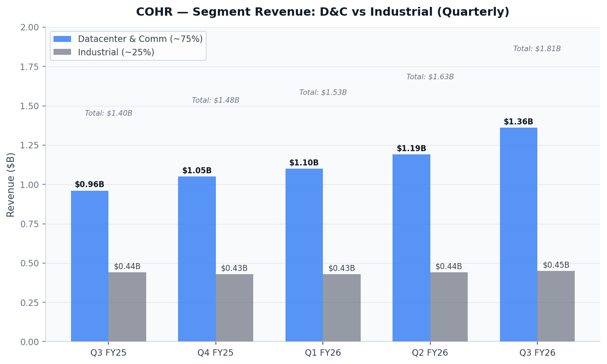607x364 pixels.
Task: Select the blue Datacenter & Comm legend swatch
Action: tap(62, 39)
